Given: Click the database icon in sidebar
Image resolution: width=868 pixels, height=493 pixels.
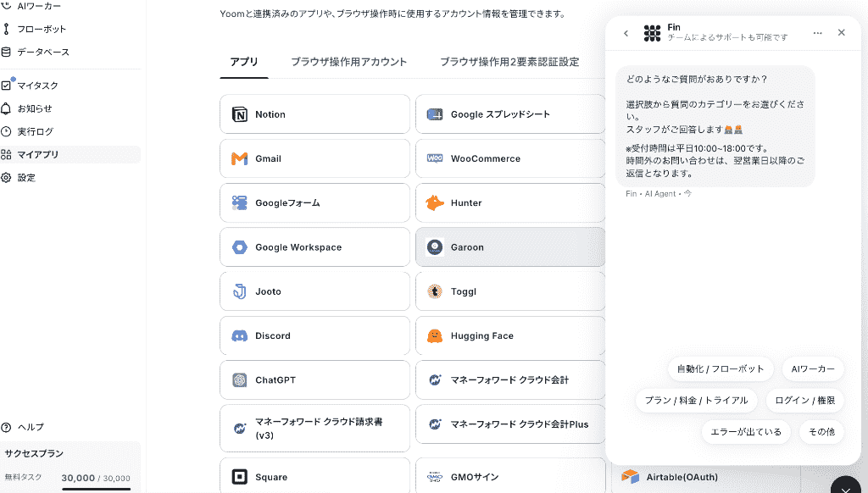Looking at the screenshot, I should [x=6, y=52].
